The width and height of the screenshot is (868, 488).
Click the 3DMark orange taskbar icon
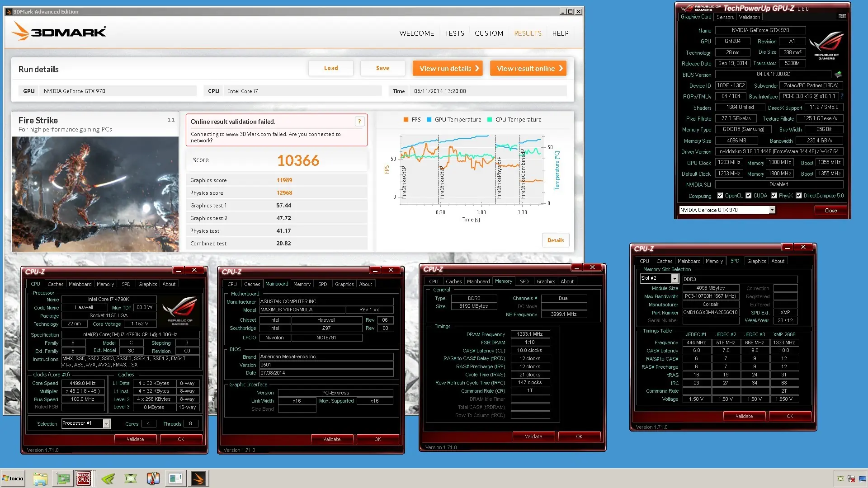click(x=198, y=479)
